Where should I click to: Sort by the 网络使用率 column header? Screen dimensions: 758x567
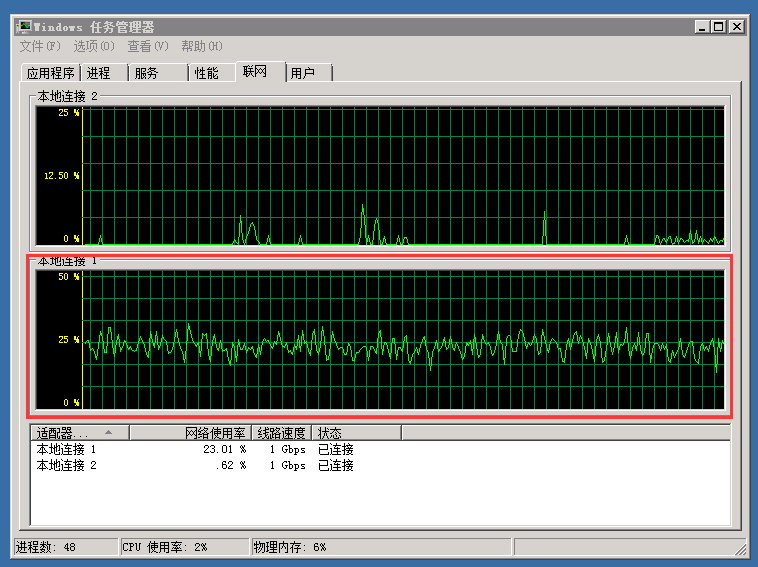[190, 433]
